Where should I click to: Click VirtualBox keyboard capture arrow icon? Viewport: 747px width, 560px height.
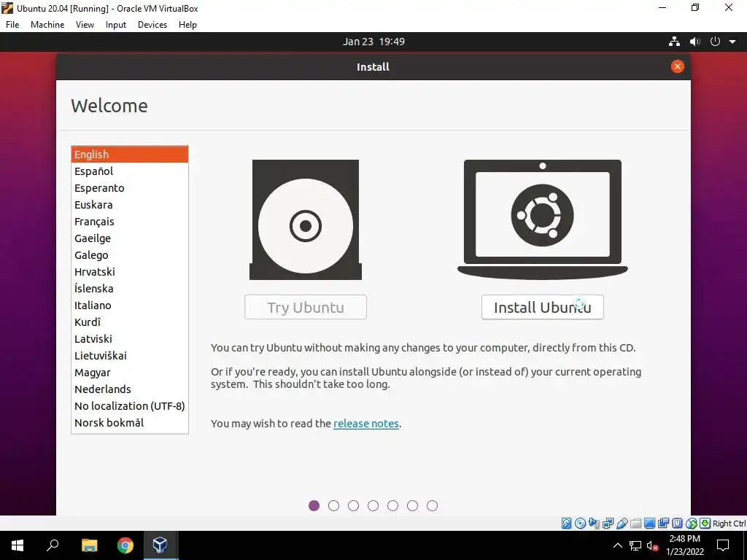[705, 524]
